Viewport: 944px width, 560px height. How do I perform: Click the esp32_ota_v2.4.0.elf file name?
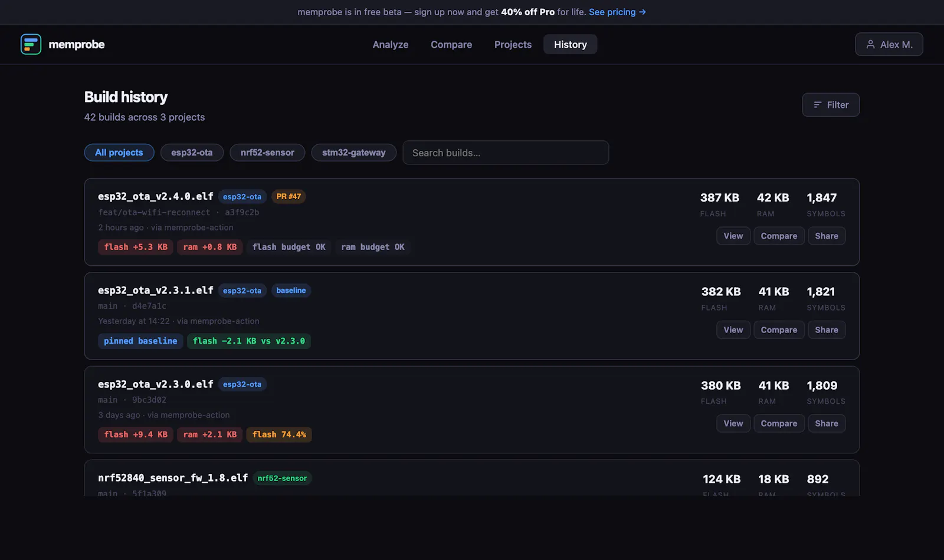[x=156, y=196]
